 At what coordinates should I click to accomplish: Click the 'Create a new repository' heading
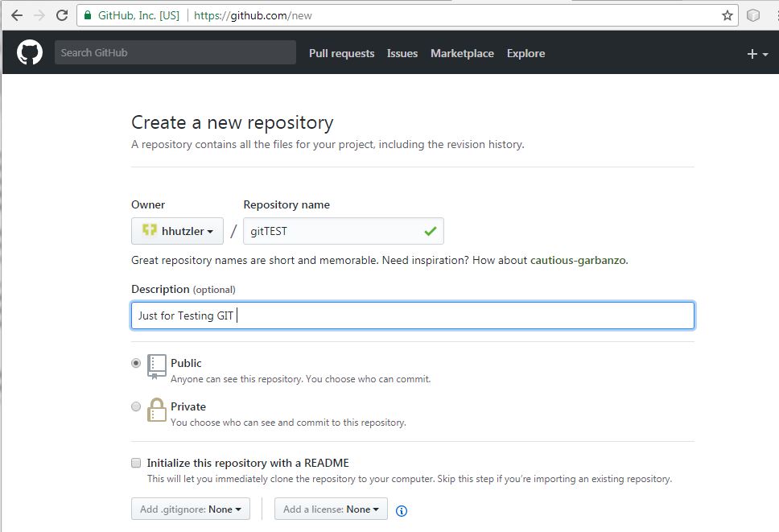pos(232,122)
